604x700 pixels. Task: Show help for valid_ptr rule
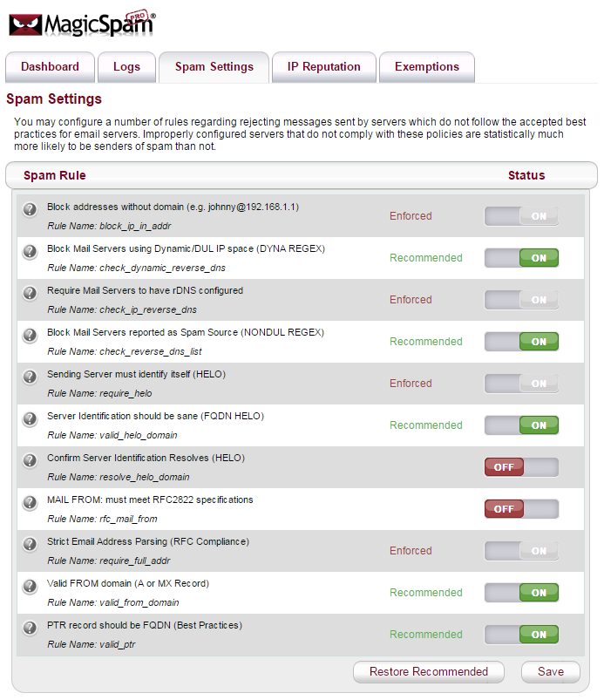point(30,628)
